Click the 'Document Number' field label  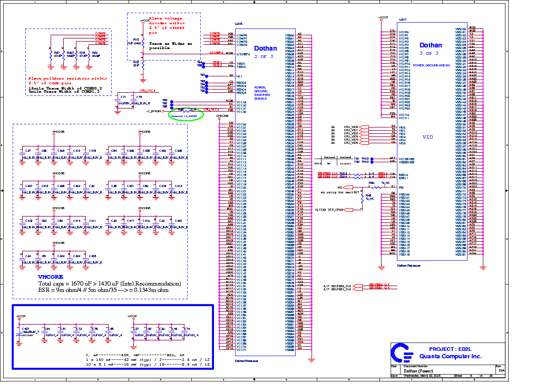[415, 366]
